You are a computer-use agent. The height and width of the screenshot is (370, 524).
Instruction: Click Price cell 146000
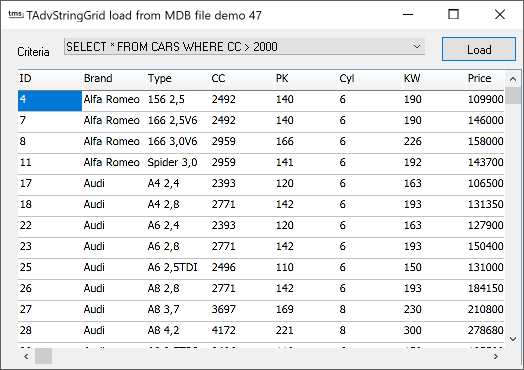(x=485, y=122)
